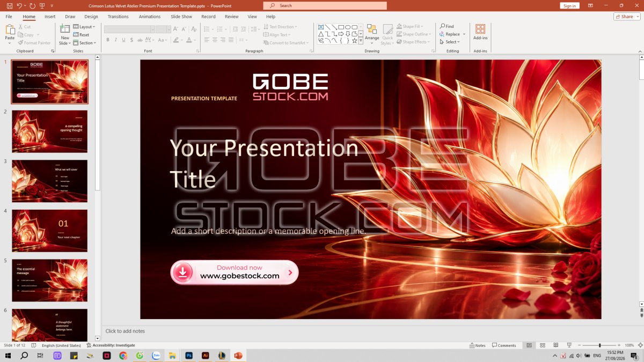Toggle the Notes pane button
The image size is (644, 362).
(477, 345)
